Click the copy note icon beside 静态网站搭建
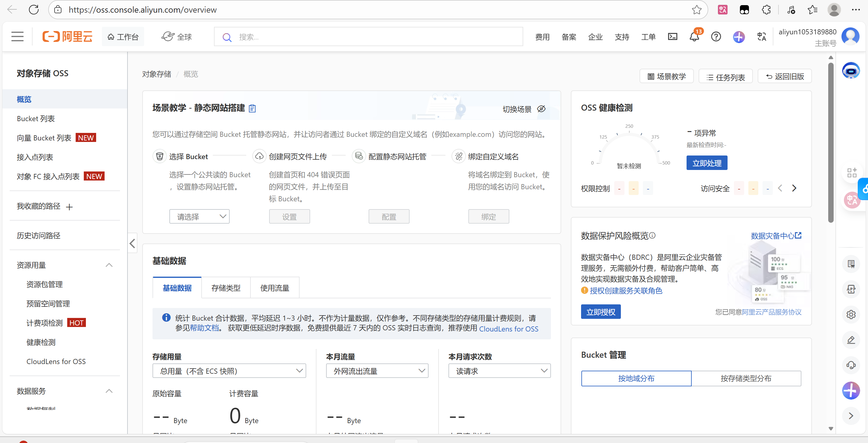This screenshot has height=443, width=868. (252, 108)
